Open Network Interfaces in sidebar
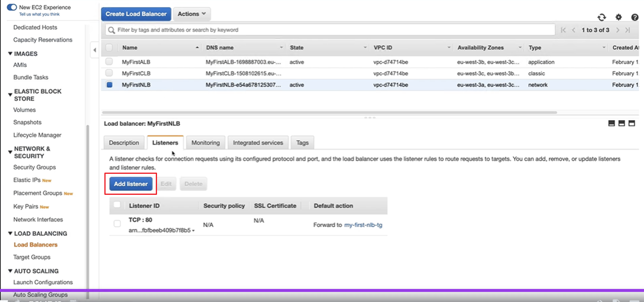The height and width of the screenshot is (302, 644). (38, 219)
